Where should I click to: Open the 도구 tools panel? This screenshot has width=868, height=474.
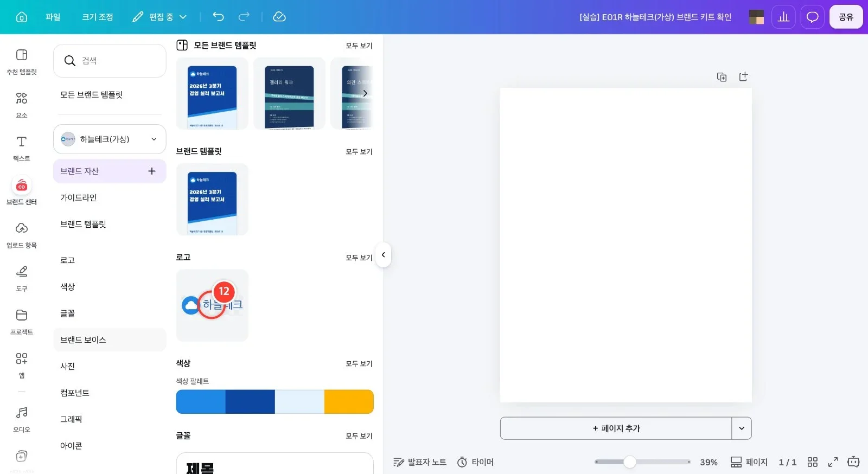click(x=22, y=278)
